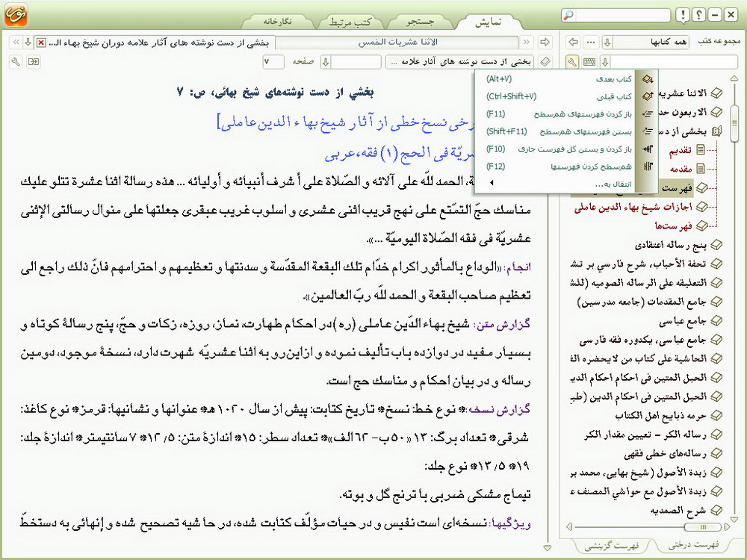
Task: Select the الاثنا عشریات الخمس document tab
Action: point(397,43)
